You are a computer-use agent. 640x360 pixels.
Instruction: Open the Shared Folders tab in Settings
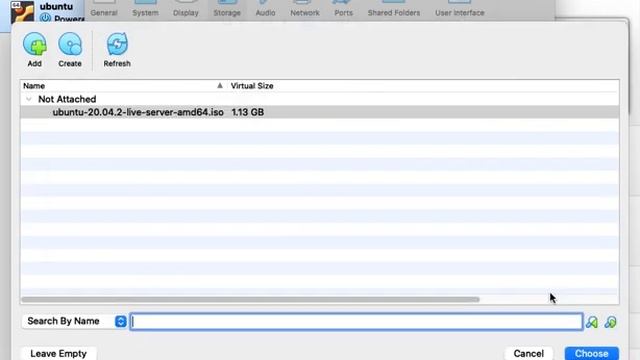click(394, 9)
